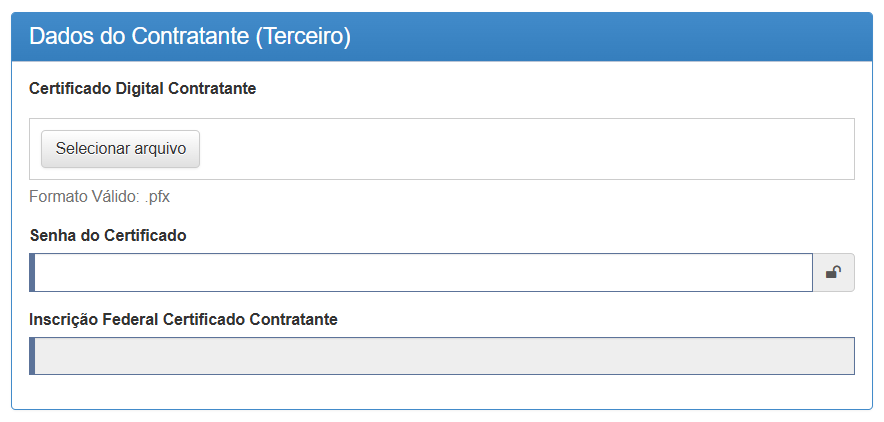Click the Senha do Certificado label
The height and width of the screenshot is (422, 884).
[108, 236]
